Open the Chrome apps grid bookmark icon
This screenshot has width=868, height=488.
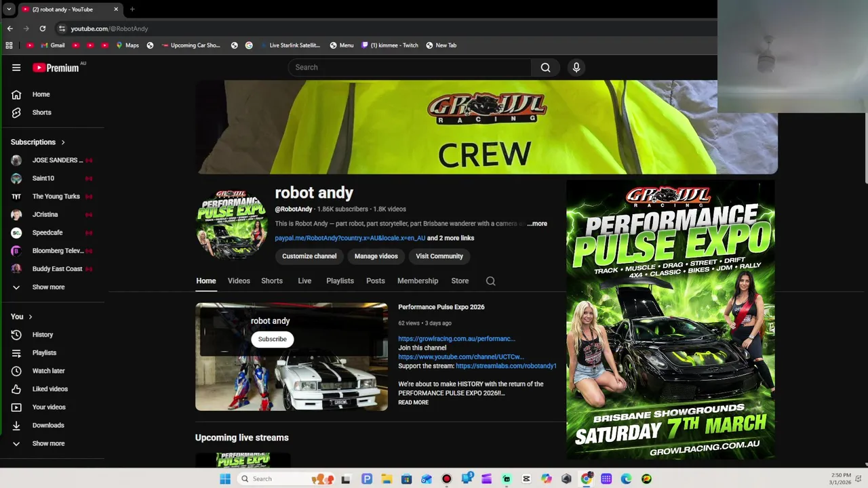(x=9, y=45)
